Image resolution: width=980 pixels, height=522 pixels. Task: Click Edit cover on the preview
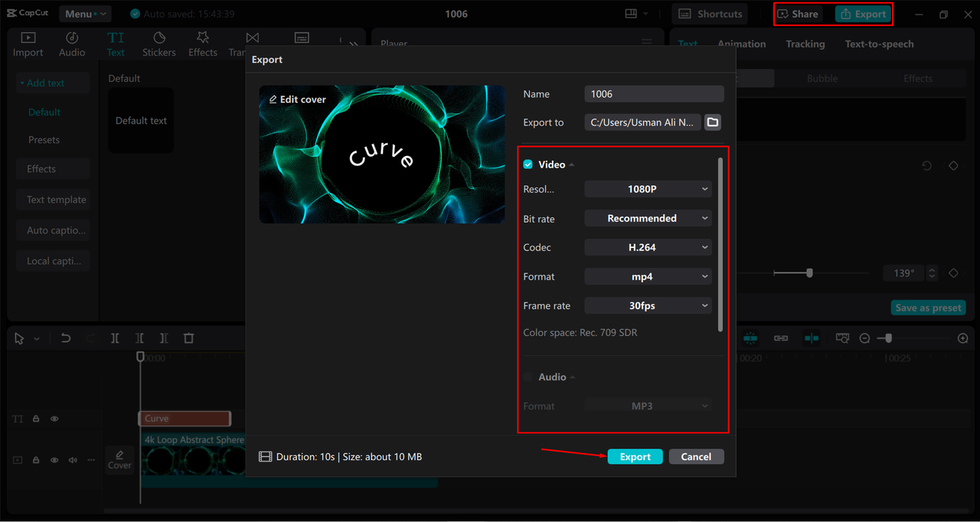pos(298,100)
